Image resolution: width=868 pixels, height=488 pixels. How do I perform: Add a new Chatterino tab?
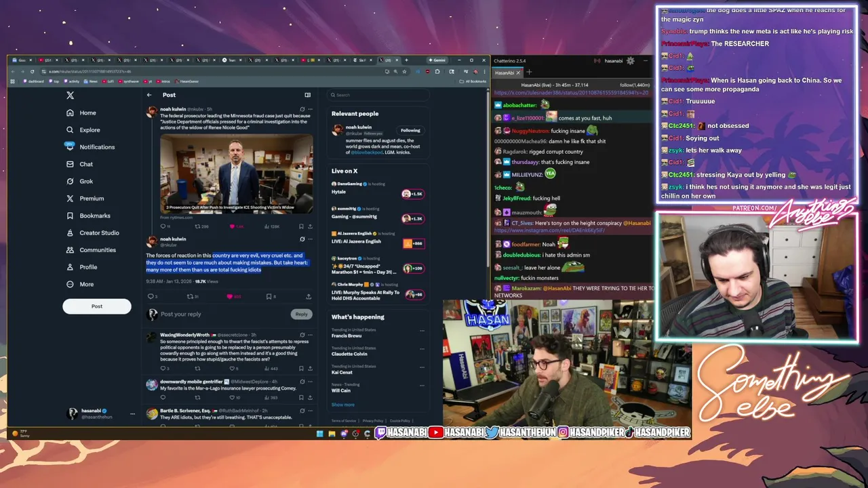tap(530, 73)
